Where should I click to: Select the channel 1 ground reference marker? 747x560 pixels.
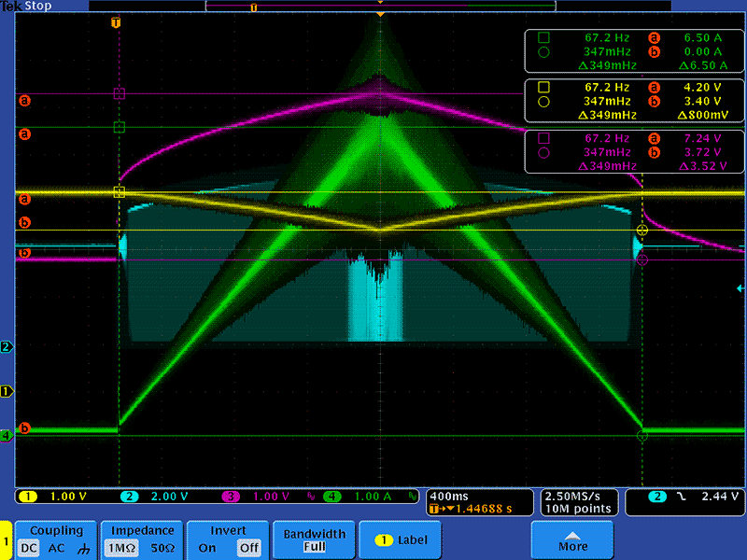coord(7,391)
